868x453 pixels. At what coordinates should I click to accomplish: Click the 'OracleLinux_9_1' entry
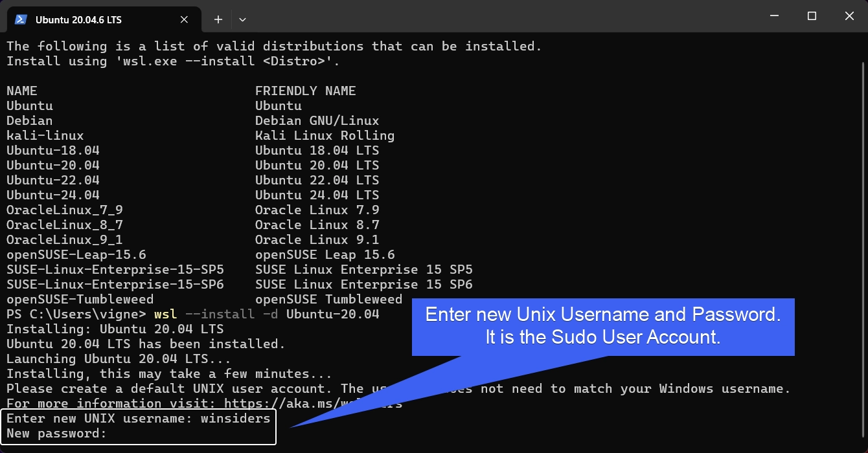pos(65,239)
